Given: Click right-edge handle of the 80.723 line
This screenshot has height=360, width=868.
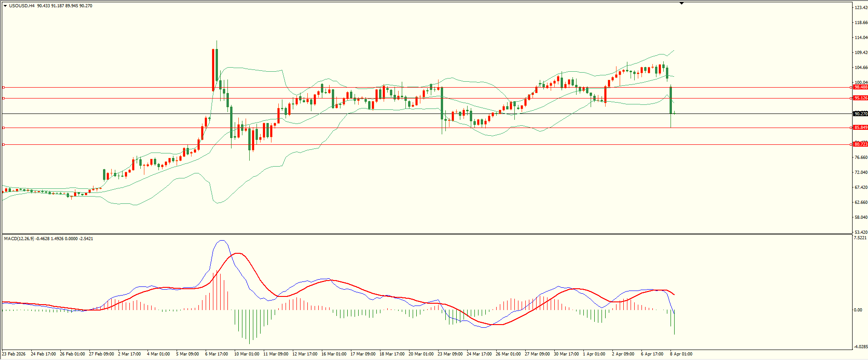Looking at the screenshot, I should [850, 145].
